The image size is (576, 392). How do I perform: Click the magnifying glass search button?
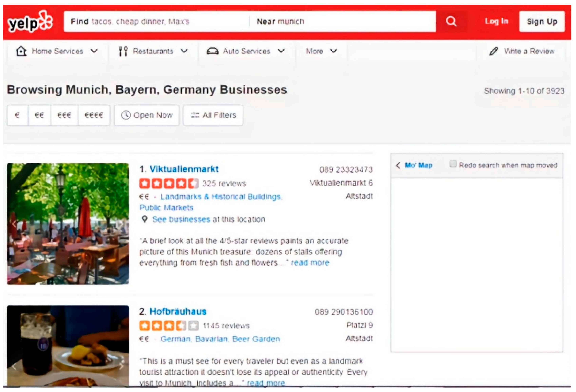point(451,21)
